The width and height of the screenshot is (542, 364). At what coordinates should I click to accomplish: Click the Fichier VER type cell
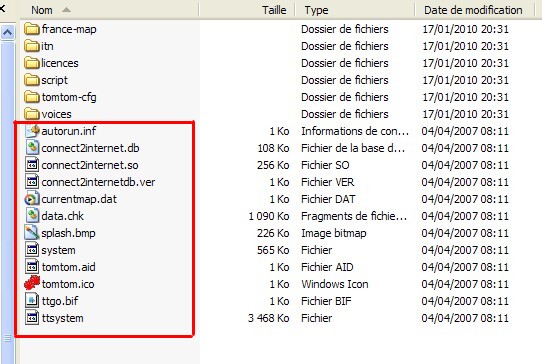coord(327,182)
